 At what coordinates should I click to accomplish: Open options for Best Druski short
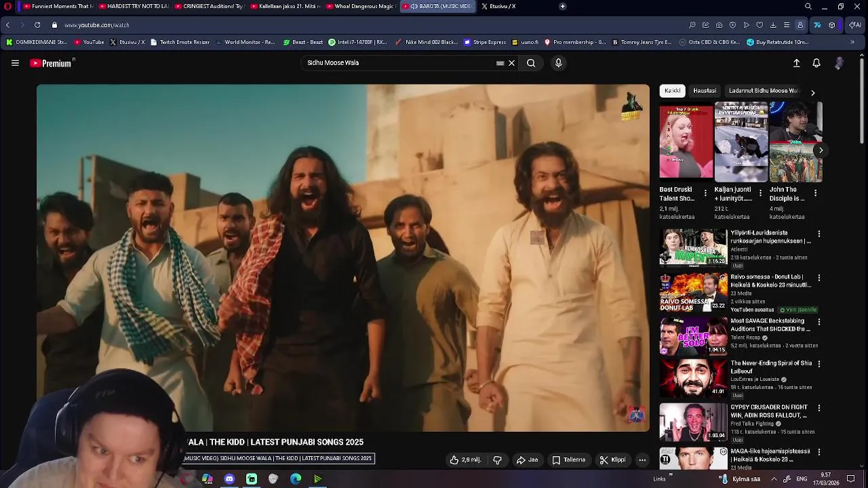(705, 193)
